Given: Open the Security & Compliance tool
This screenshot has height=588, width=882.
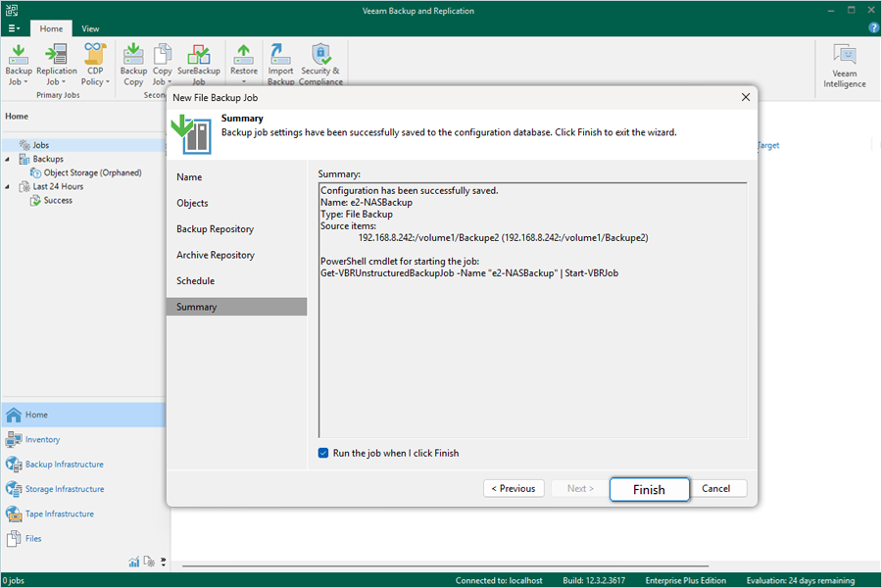Looking at the screenshot, I should [x=320, y=65].
